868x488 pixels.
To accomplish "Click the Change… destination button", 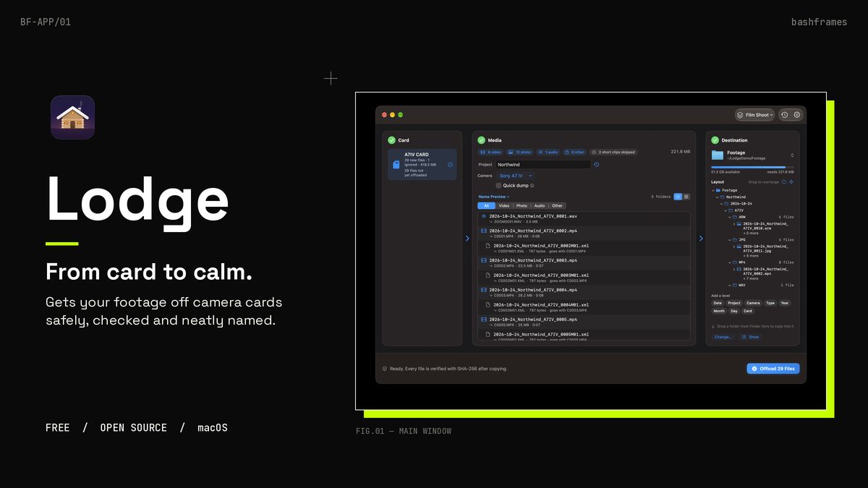I will click(723, 337).
